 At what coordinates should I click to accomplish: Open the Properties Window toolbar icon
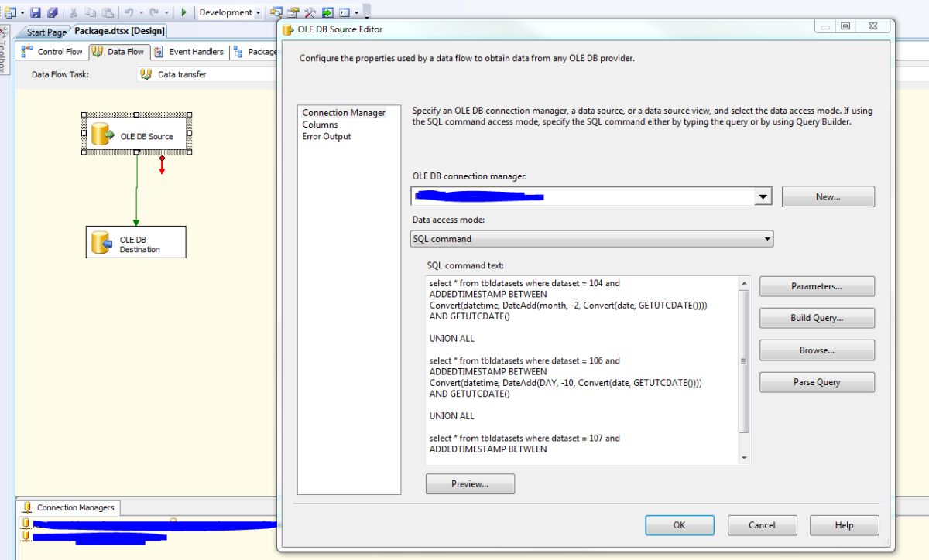pyautogui.click(x=293, y=12)
